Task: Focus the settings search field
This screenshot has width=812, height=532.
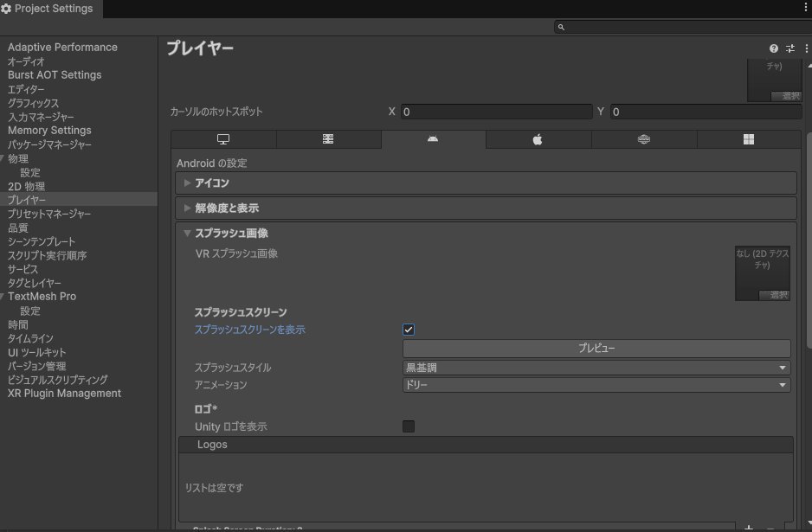Action: [x=683, y=27]
